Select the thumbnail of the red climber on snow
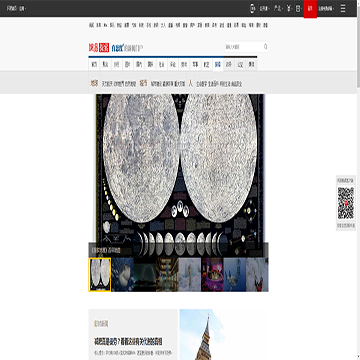This screenshot has height=360, width=360. coord(257,275)
